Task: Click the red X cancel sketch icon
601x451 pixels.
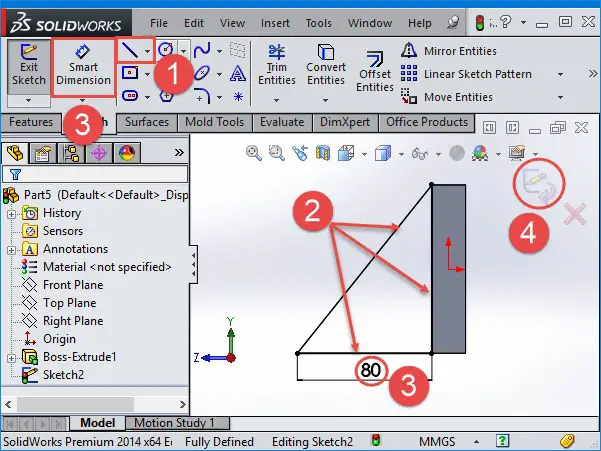Action: click(x=575, y=214)
